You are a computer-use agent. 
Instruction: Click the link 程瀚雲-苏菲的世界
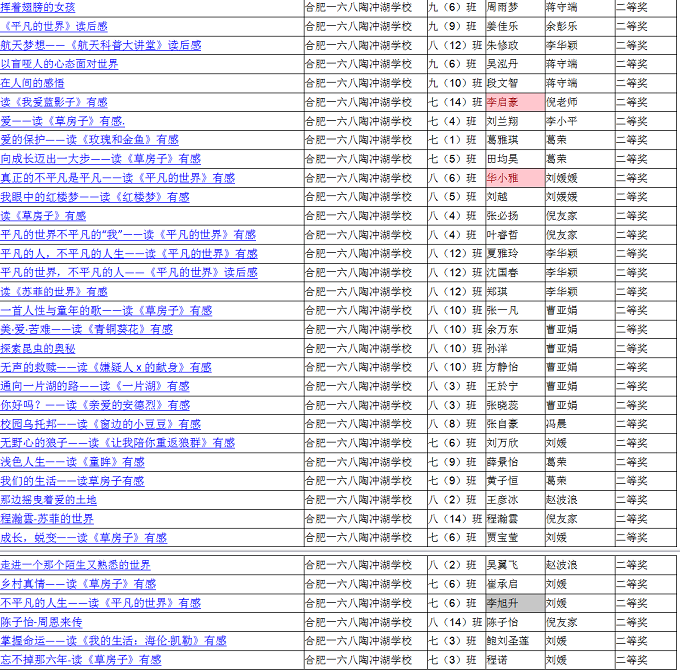(x=47, y=519)
